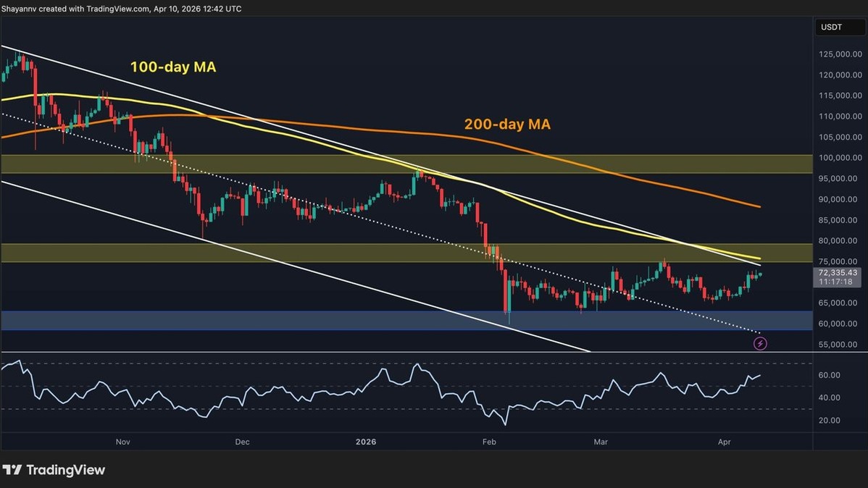Click the Nov label on the time axis
Viewport: 868px width, 488px height.
pyautogui.click(x=122, y=441)
